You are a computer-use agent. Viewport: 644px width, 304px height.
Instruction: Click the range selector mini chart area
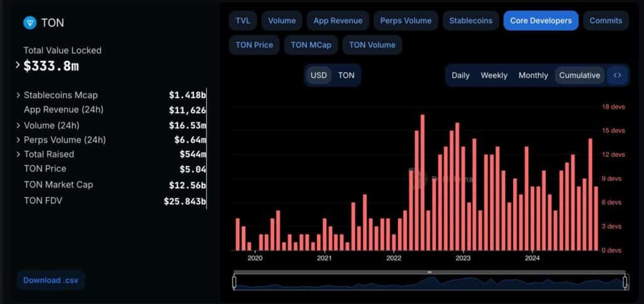[430, 283]
